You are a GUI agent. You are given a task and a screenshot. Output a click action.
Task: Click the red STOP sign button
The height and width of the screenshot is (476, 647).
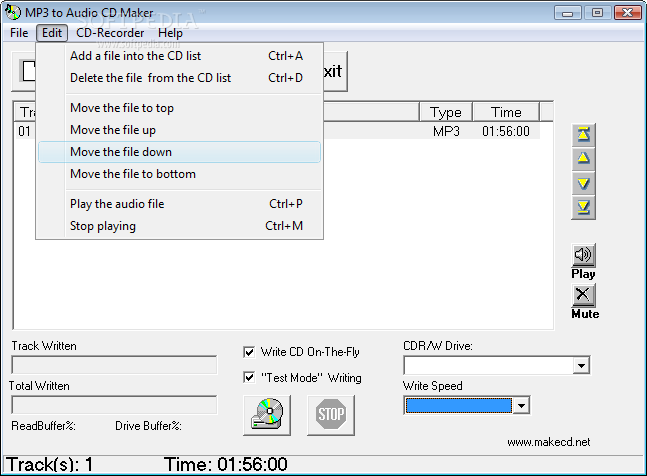(331, 415)
